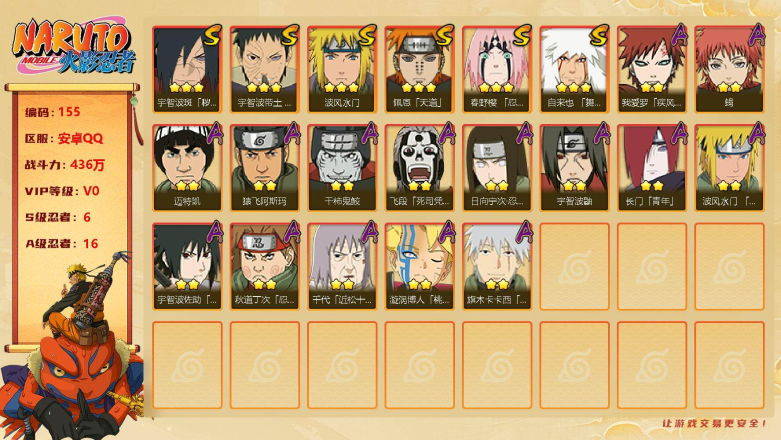Click the 干柿鬼鲛 ninja portrait

pyautogui.click(x=342, y=167)
